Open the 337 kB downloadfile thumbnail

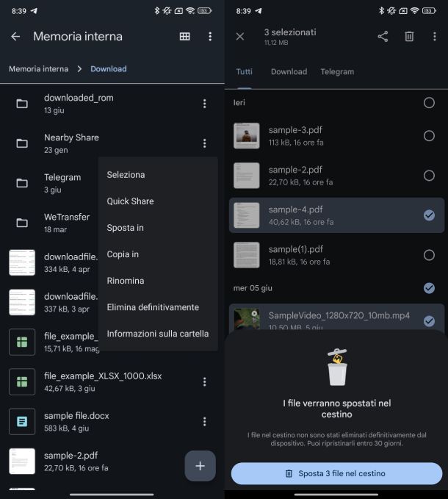tap(22, 302)
